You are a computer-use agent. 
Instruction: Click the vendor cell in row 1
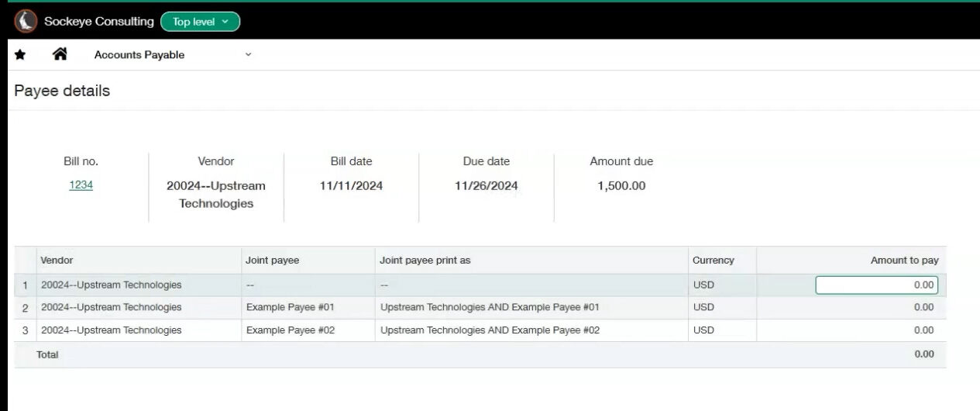click(x=139, y=285)
